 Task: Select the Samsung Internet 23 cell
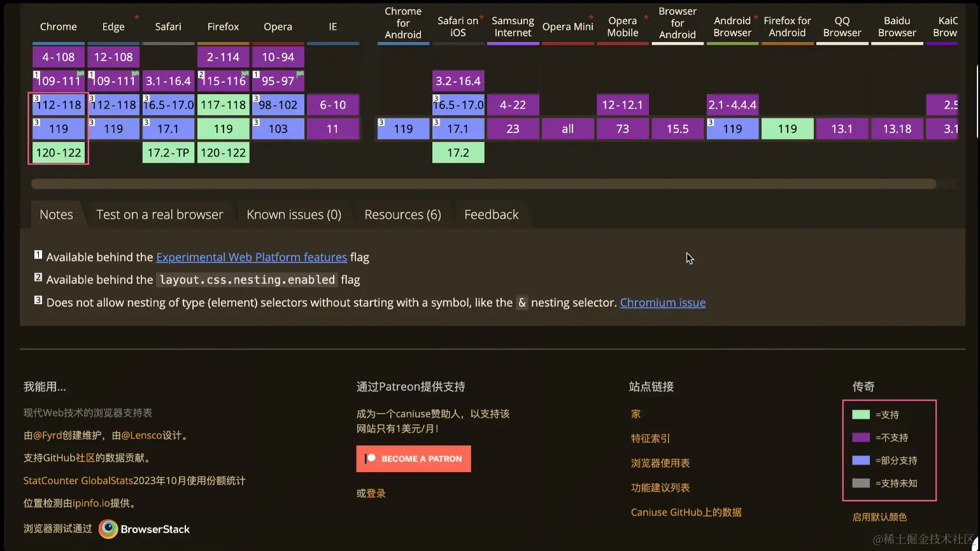pyautogui.click(x=513, y=129)
